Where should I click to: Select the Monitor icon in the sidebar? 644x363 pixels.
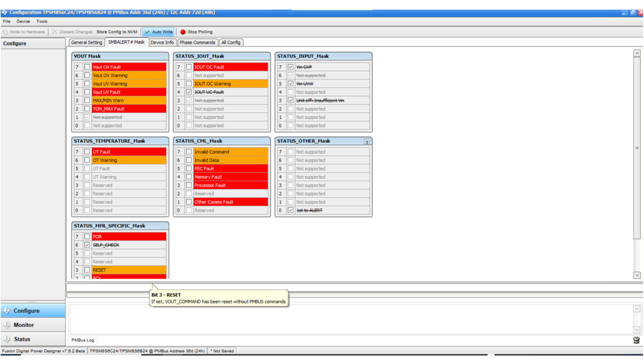(x=6, y=325)
